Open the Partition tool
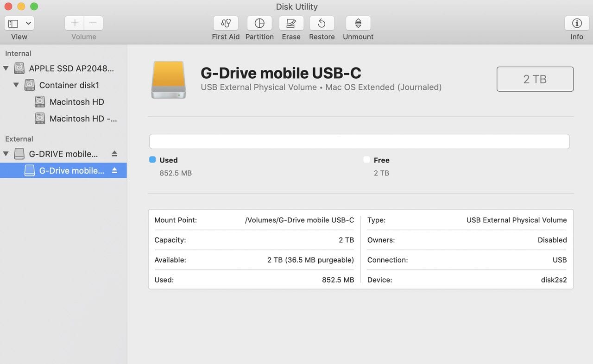This screenshot has height=364, width=593. pos(259,23)
